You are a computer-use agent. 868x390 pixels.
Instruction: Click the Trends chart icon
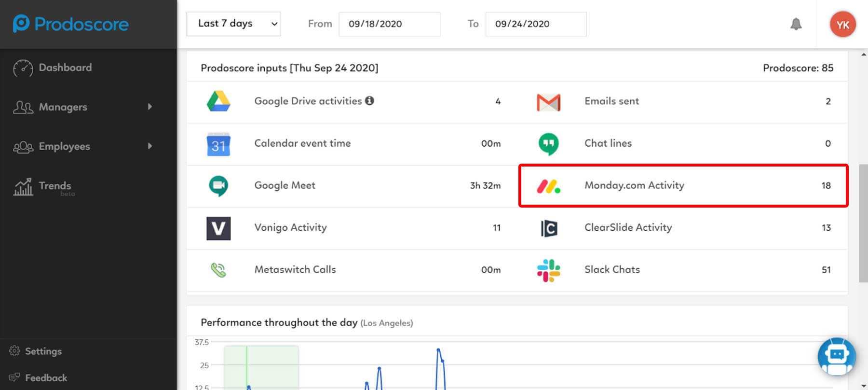coord(23,186)
